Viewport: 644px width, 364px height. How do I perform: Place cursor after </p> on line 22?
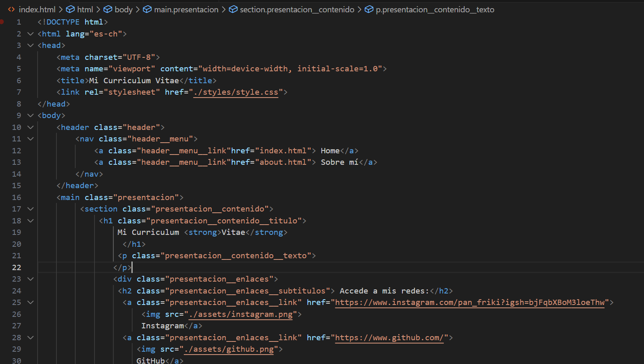132,267
